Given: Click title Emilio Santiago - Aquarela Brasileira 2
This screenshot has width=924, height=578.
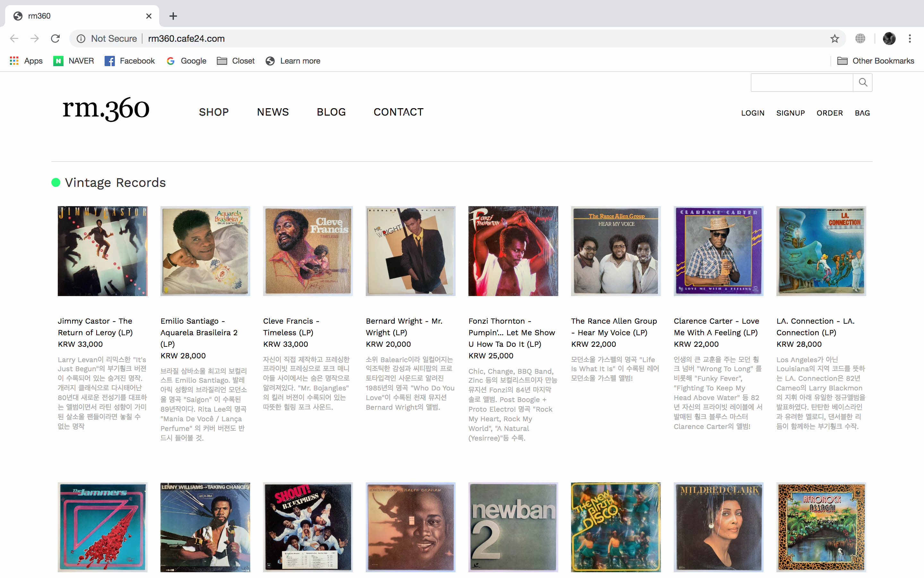Looking at the screenshot, I should click(x=199, y=333).
